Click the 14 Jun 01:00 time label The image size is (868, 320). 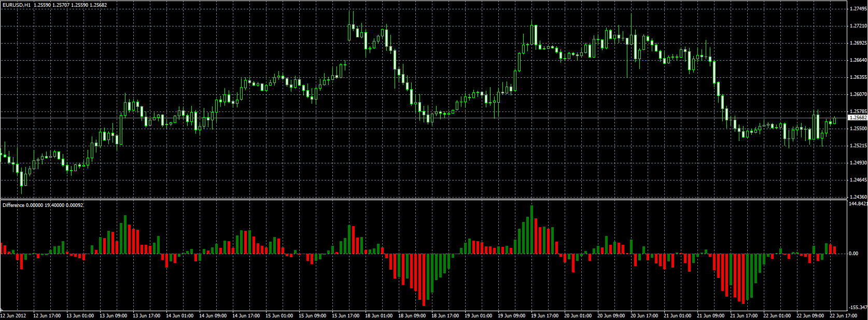[180, 316]
